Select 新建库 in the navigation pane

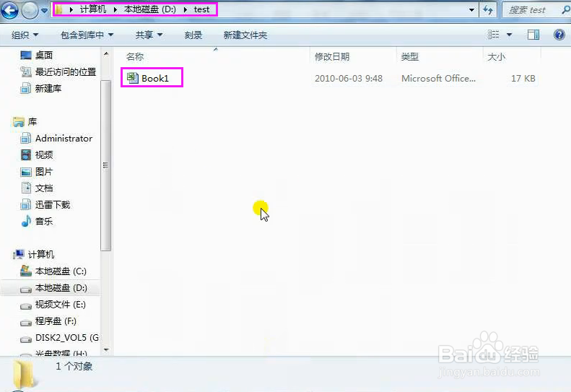(x=48, y=89)
